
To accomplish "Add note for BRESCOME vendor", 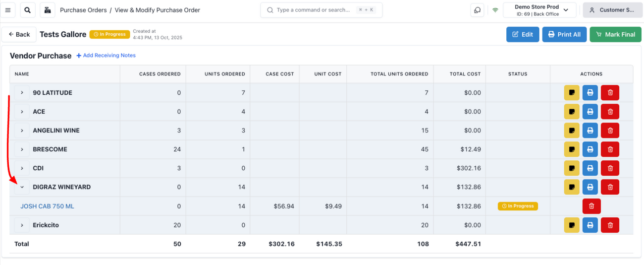I will coord(572,149).
